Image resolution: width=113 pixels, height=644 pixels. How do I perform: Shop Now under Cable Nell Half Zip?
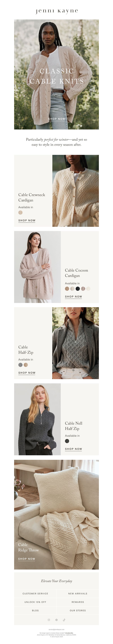tap(73, 449)
